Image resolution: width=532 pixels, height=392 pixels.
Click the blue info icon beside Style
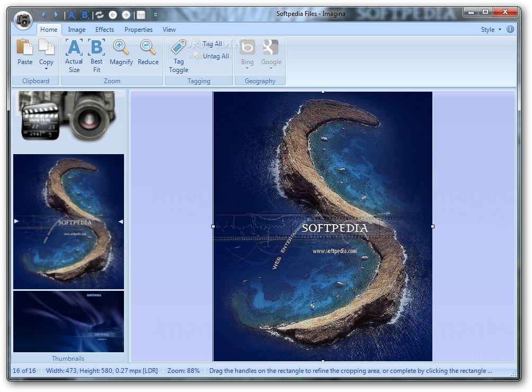510,29
